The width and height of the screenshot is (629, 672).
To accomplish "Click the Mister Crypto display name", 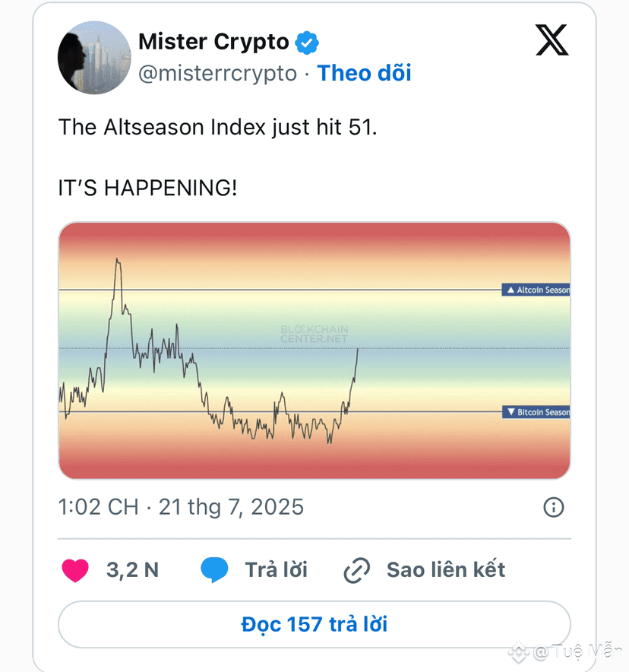I will 213,42.
